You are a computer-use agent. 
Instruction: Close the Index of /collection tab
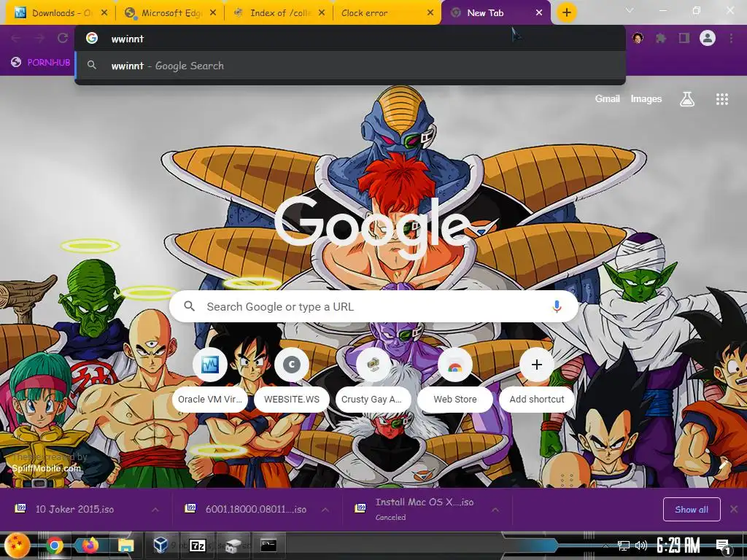(x=322, y=13)
